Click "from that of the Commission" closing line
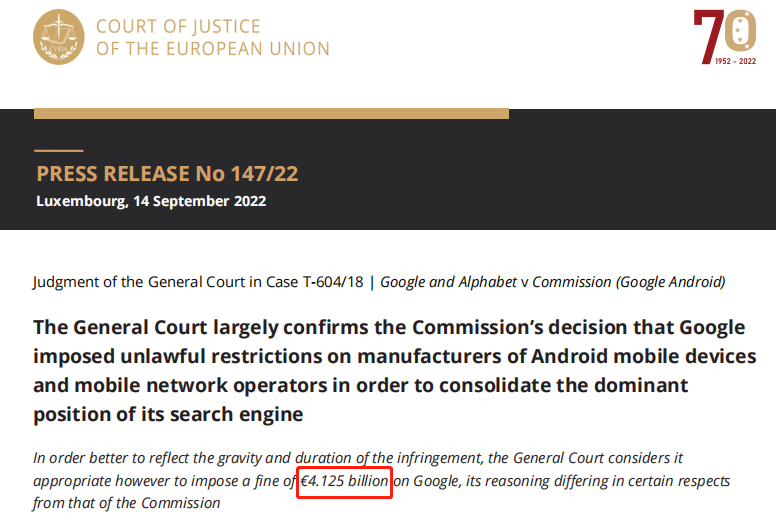This screenshot has height=527, width=776. [x=125, y=502]
